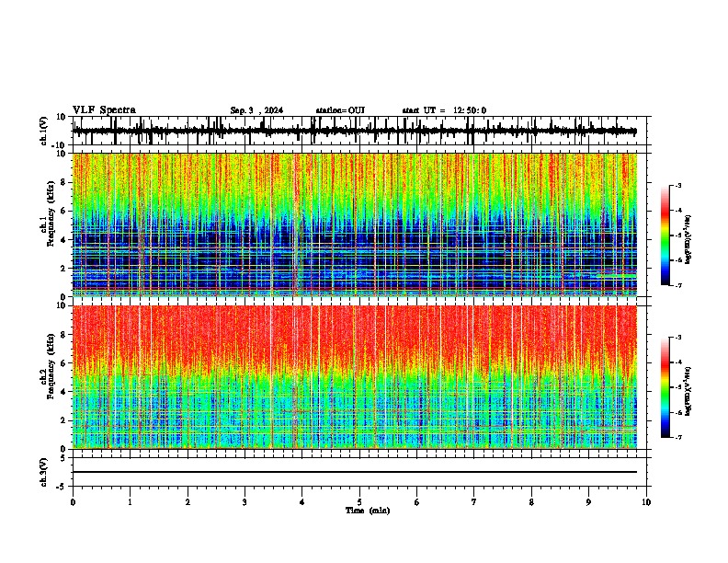
Task: Click the "6" minute tick label
Action: 417,502
